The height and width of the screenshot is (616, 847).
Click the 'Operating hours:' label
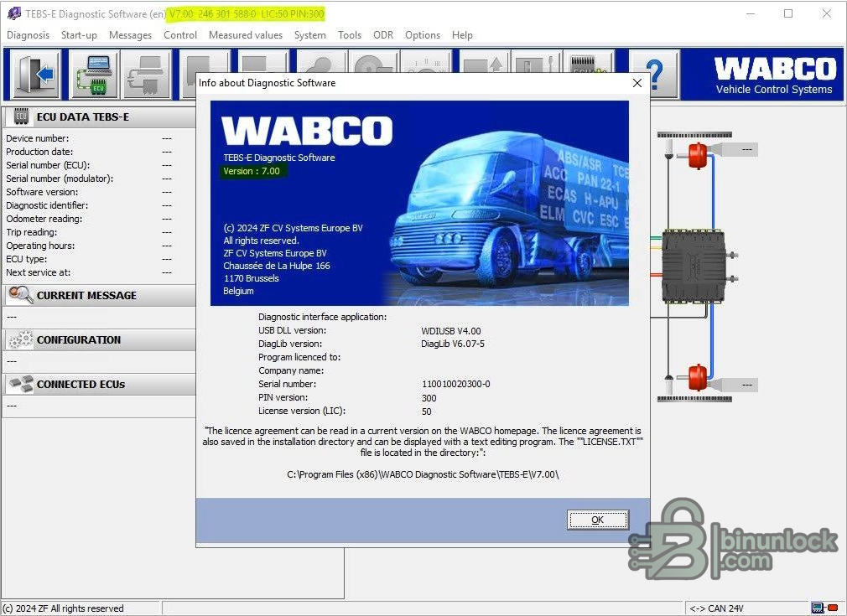pyautogui.click(x=40, y=246)
